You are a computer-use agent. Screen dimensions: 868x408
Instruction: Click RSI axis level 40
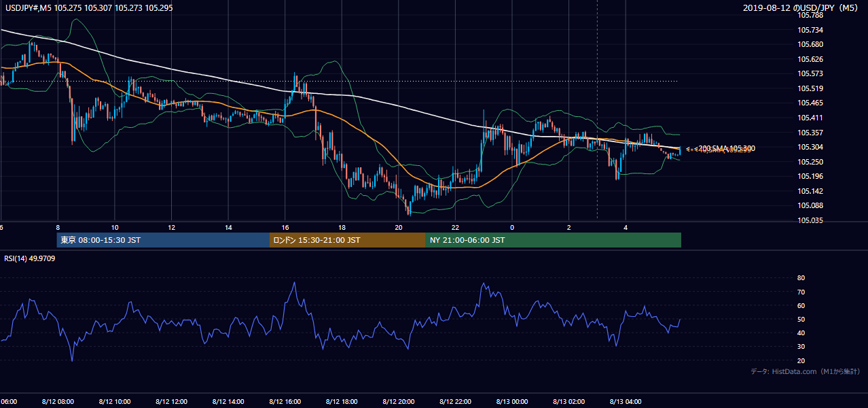coord(801,333)
